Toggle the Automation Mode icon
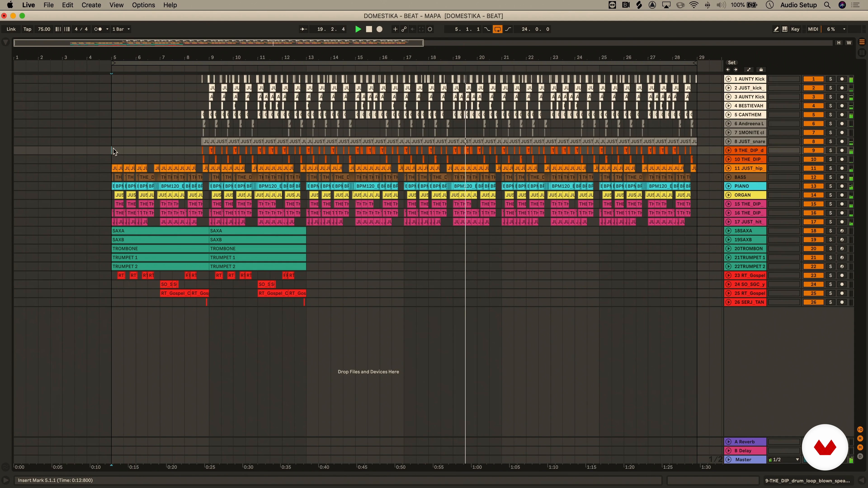The height and width of the screenshot is (488, 868). [x=749, y=70]
